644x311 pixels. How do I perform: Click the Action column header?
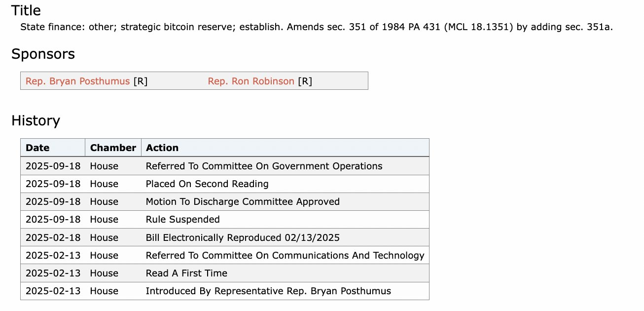pos(162,148)
